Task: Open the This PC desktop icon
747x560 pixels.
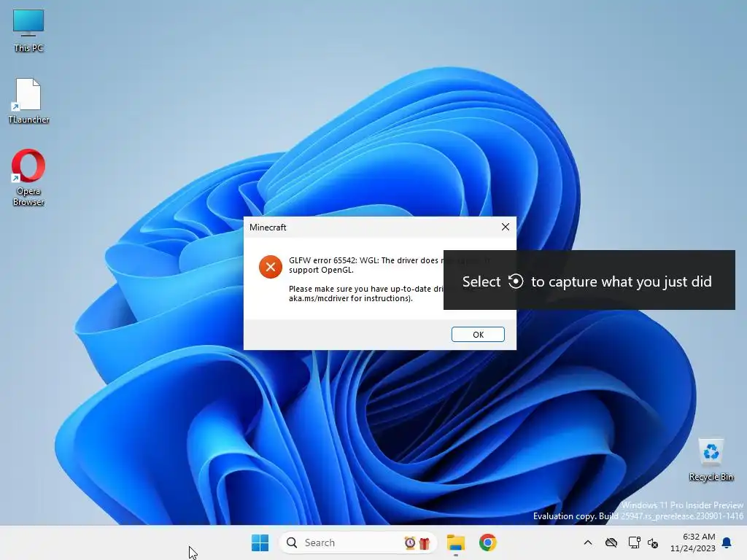Action: click(x=28, y=31)
